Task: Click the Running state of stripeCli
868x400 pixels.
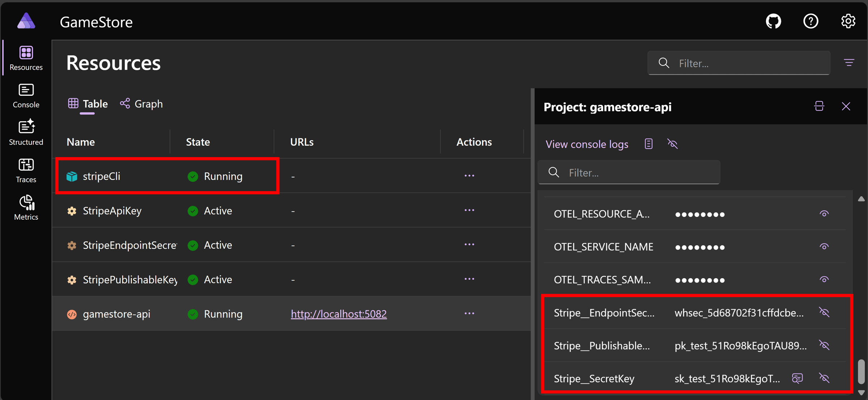Action: [215, 176]
